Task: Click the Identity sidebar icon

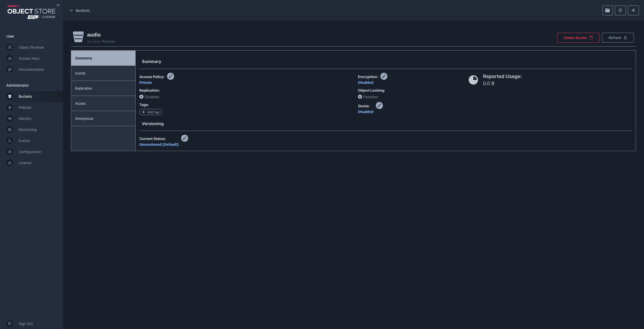Action: [x=10, y=119]
